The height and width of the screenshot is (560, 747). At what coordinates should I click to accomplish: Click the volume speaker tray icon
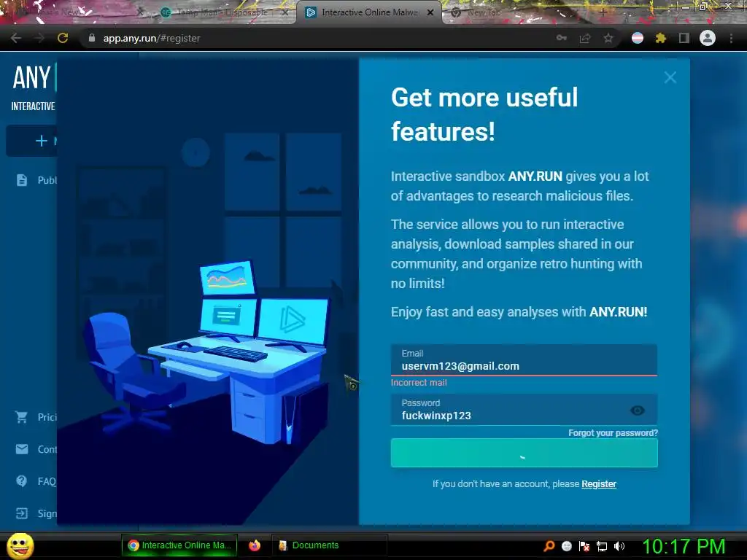coord(619,545)
